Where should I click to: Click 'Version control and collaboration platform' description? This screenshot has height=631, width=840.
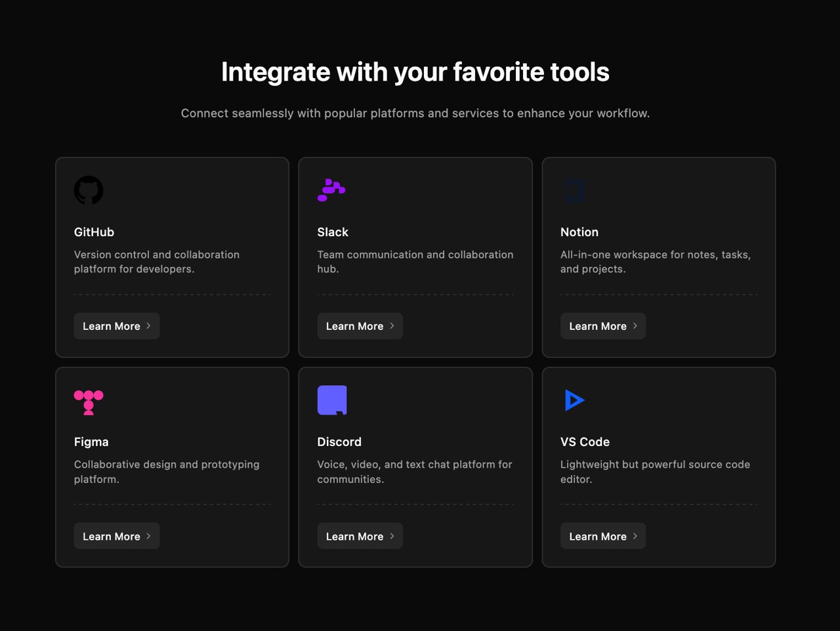pos(157,262)
